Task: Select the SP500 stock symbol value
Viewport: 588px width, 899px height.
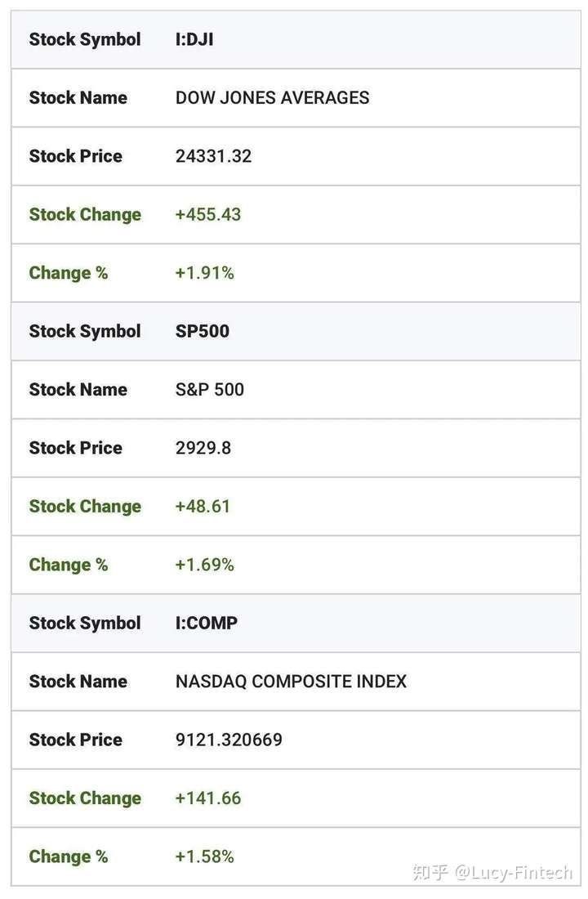Action: pos(203,331)
